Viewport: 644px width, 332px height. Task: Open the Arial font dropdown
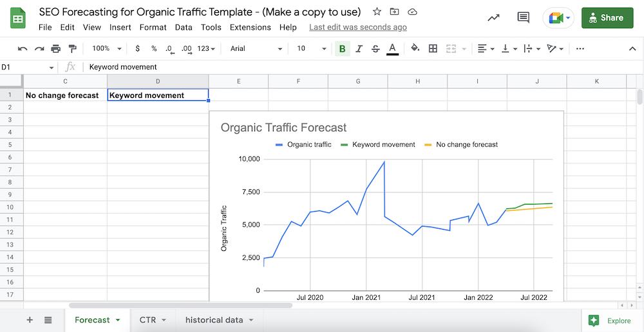click(x=256, y=49)
